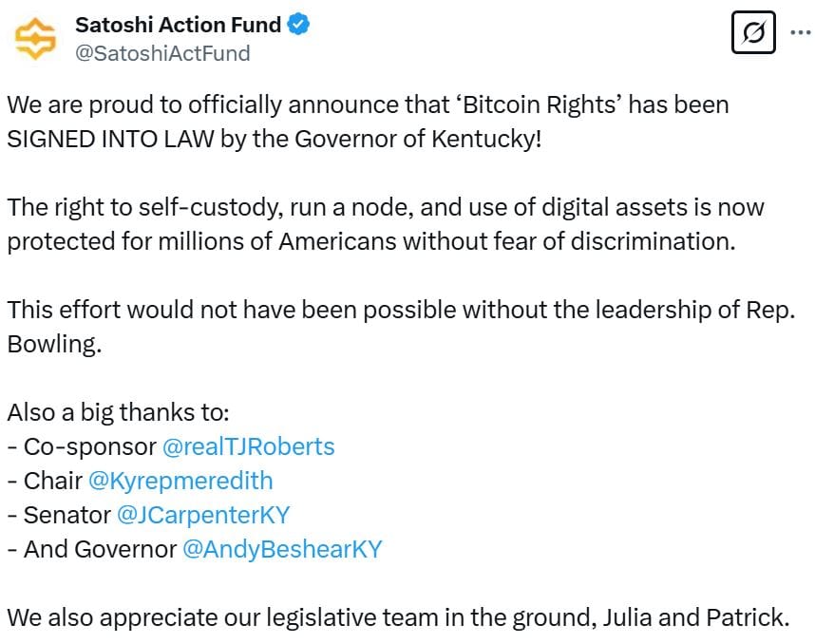Click the checkmark beside the account name
Screen dimensions: 815x644
pos(296,25)
